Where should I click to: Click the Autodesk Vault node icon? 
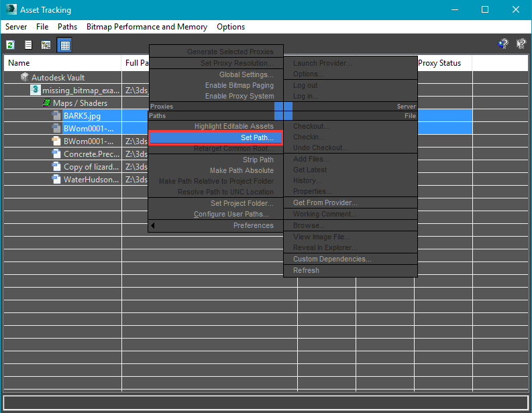[x=24, y=77]
